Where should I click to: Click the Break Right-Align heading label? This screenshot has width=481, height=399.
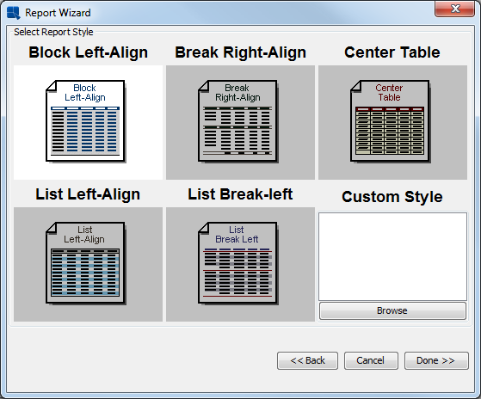click(x=240, y=52)
